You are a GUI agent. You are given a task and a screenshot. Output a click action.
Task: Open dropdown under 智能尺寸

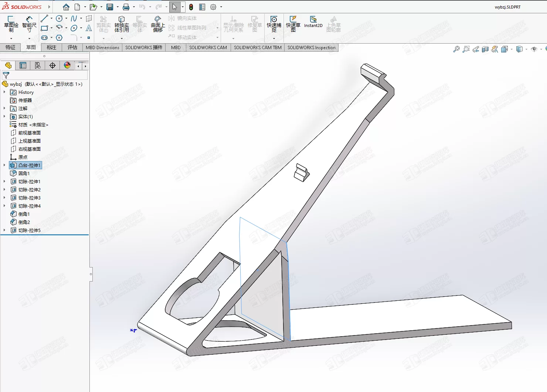29,38
